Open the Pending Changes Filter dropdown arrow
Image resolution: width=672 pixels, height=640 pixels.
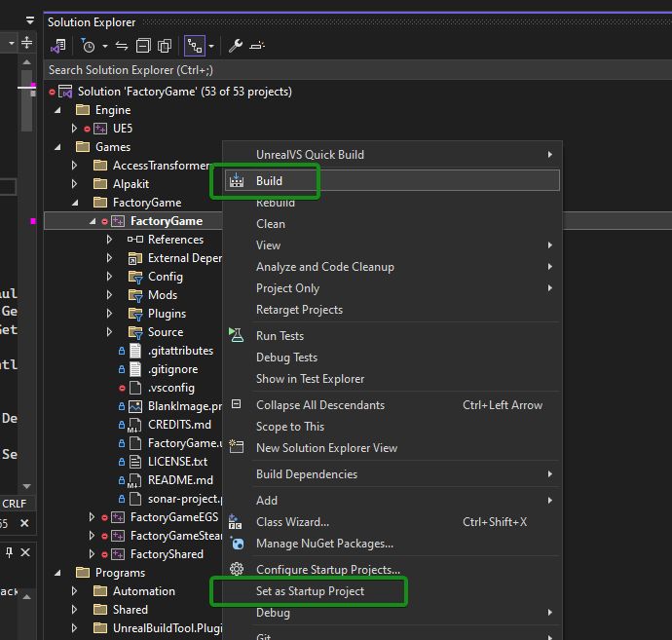pyautogui.click(x=104, y=46)
